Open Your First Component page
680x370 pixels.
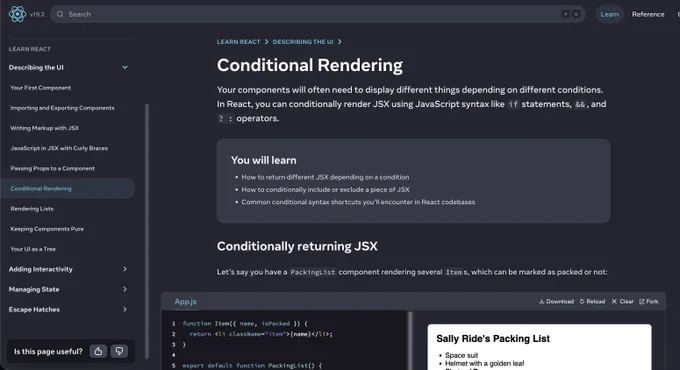41,88
